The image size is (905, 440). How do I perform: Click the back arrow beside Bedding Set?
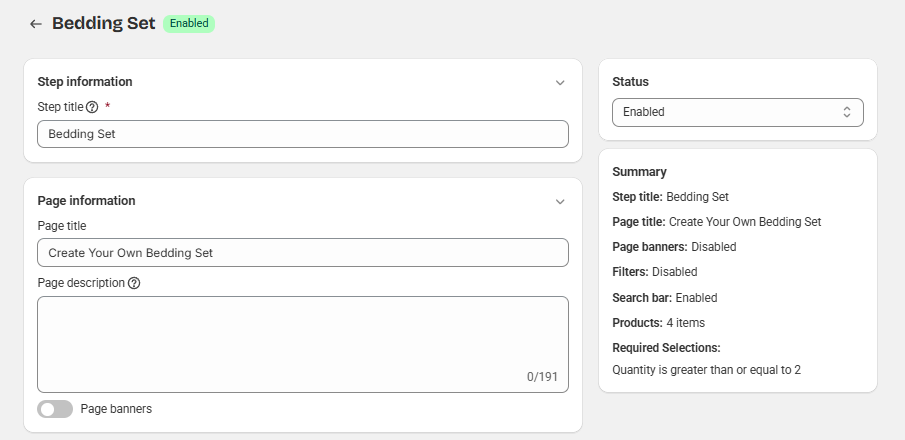36,24
